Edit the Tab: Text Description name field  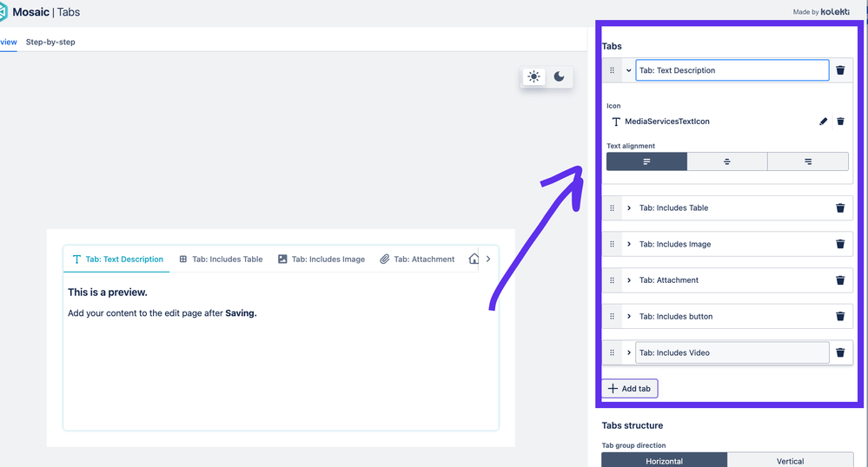(732, 70)
